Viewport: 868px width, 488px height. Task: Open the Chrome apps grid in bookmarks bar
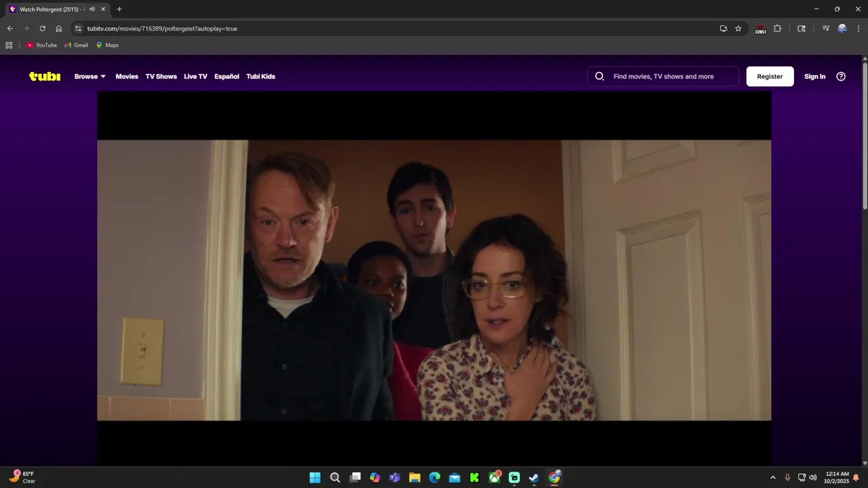coord(9,45)
